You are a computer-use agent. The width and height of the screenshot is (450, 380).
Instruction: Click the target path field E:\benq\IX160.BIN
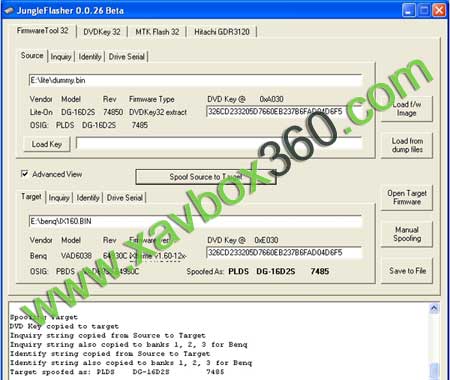[x=195, y=221]
